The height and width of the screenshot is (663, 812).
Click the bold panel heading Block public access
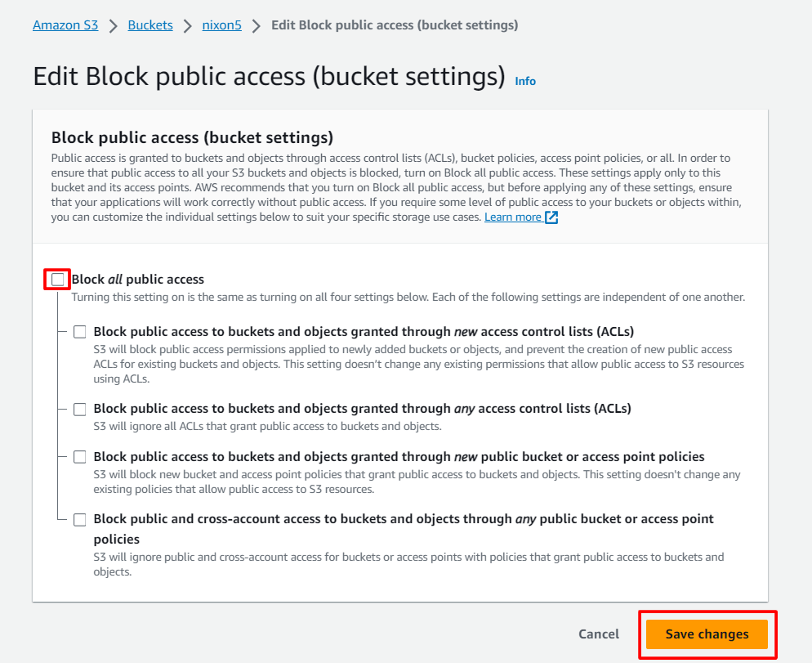click(192, 137)
